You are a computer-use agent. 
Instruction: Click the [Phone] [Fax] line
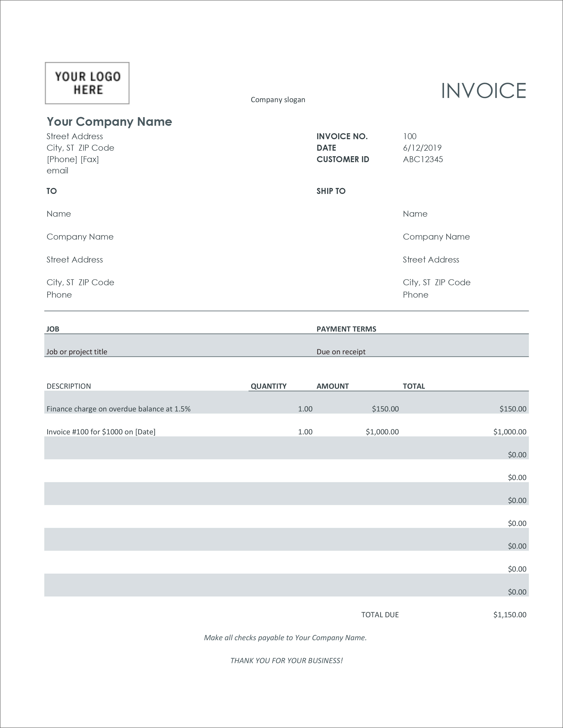(x=73, y=159)
